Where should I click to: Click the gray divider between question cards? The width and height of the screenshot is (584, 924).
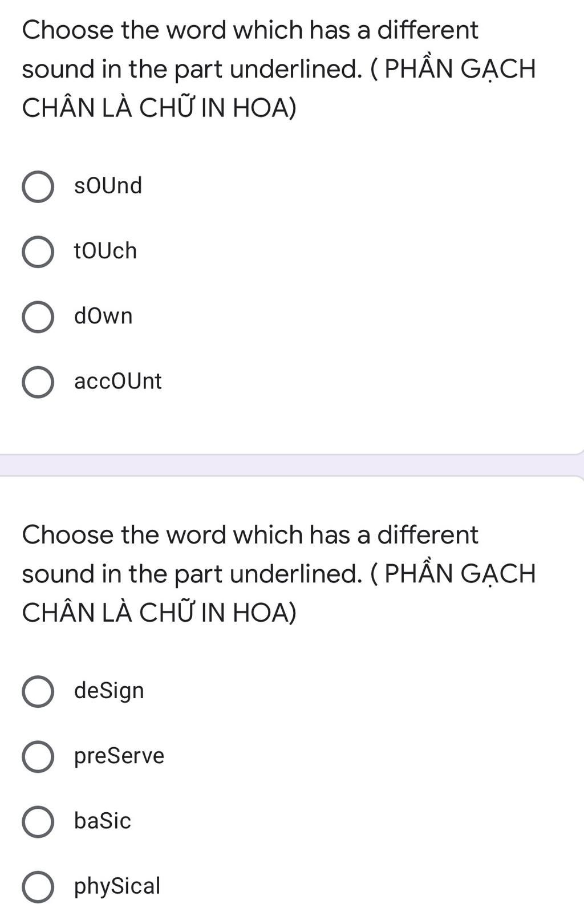(x=292, y=465)
